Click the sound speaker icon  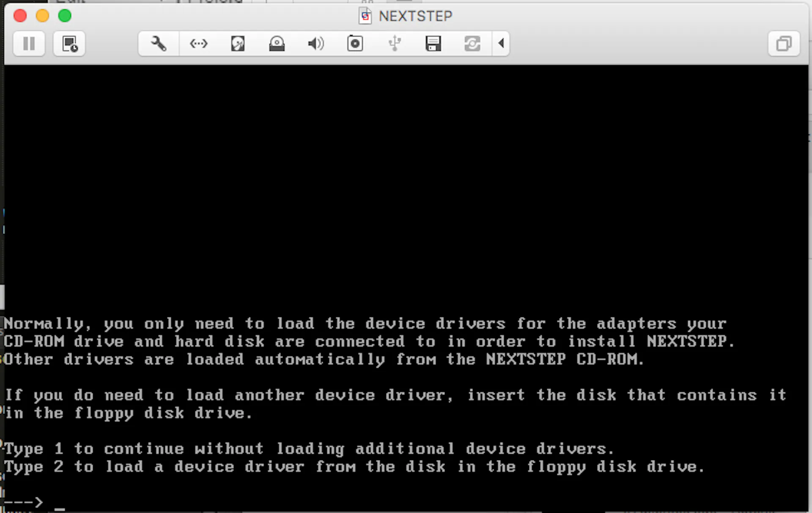(x=315, y=43)
